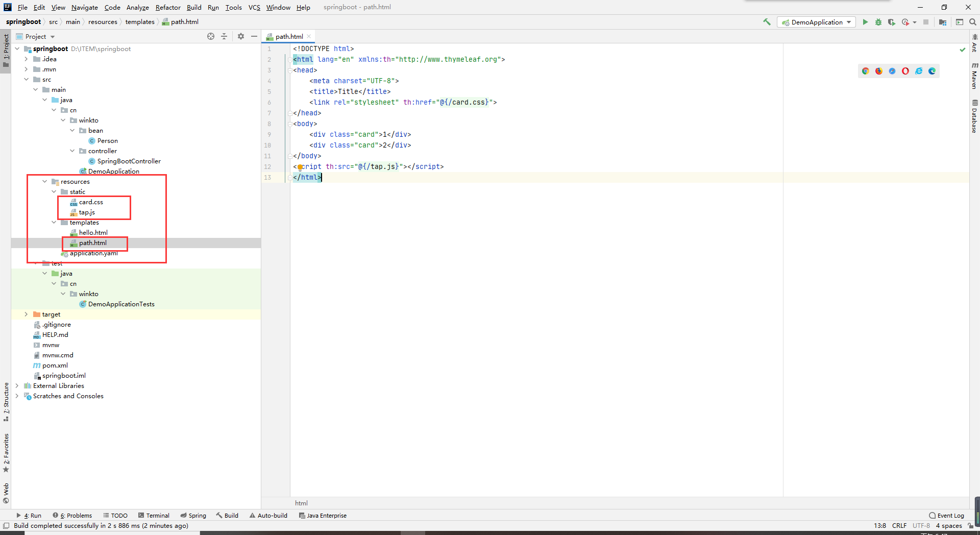This screenshot has width=980, height=535.
Task: Open the Maven tool window
Action: (x=974, y=76)
